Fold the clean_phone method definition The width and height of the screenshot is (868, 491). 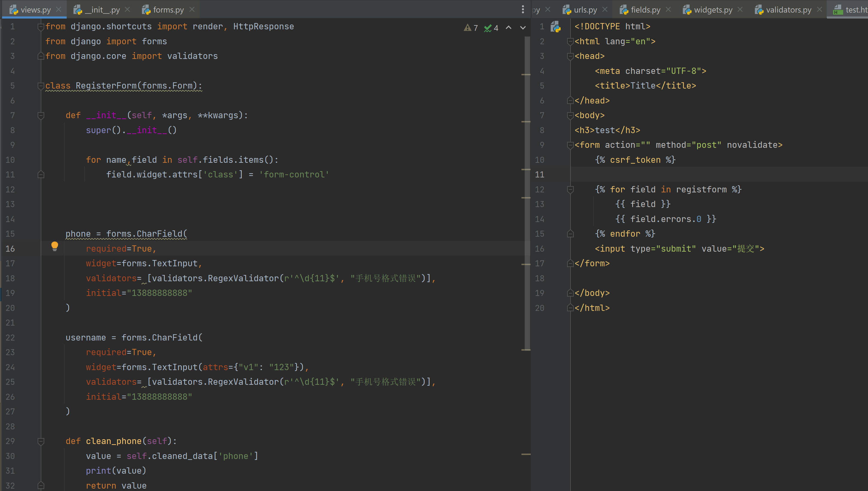point(41,441)
